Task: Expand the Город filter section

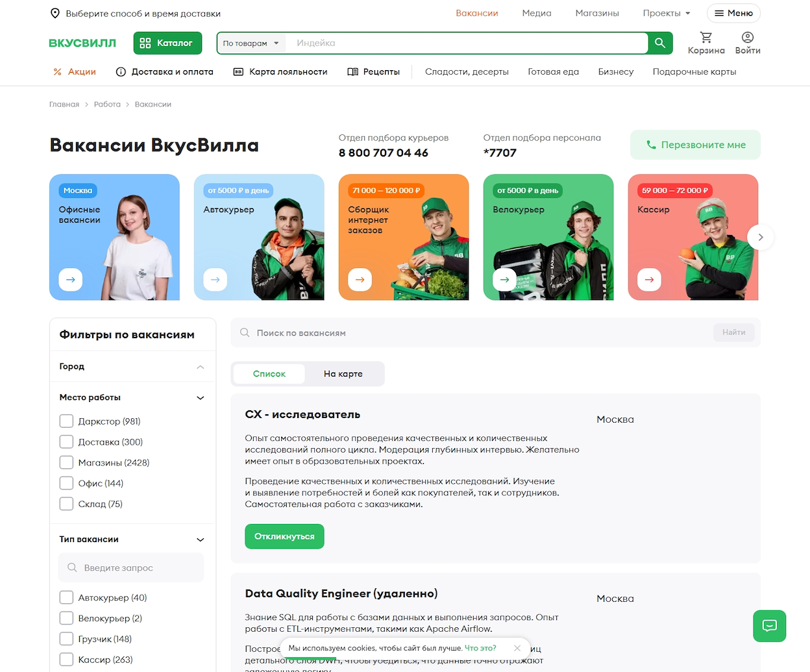Action: pos(132,366)
